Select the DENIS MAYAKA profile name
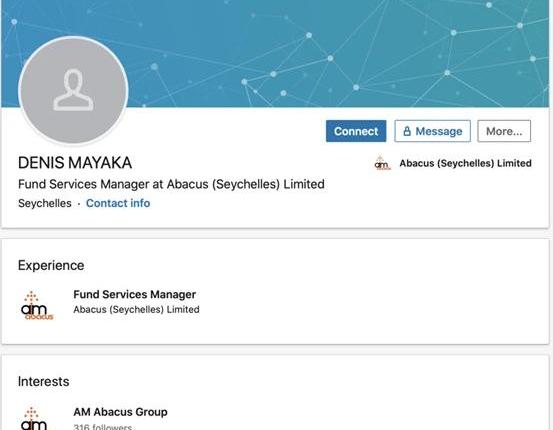 coord(75,163)
